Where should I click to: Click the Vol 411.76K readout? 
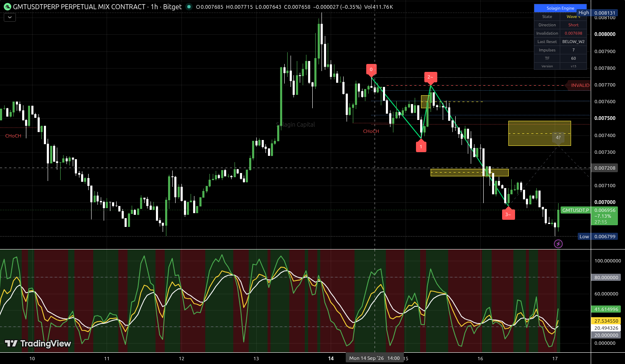378,7
